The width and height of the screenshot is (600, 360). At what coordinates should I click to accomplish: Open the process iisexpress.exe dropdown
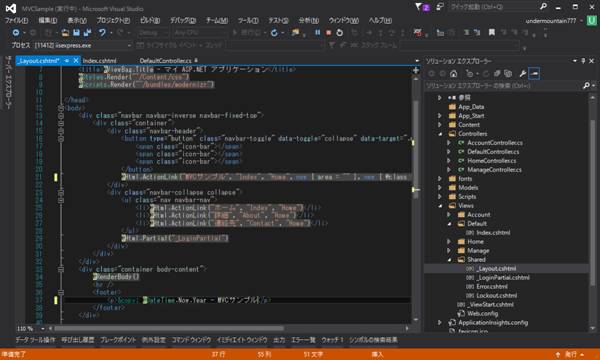(129, 46)
